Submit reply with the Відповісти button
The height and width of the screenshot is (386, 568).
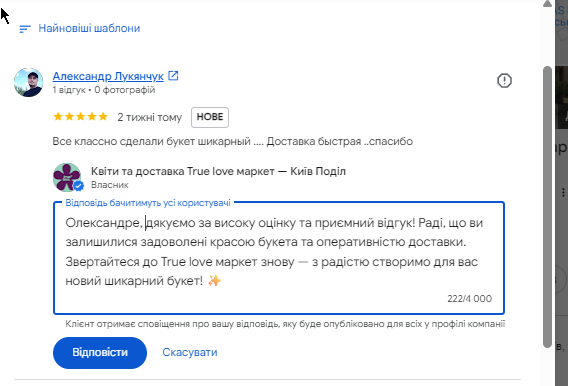tap(100, 353)
